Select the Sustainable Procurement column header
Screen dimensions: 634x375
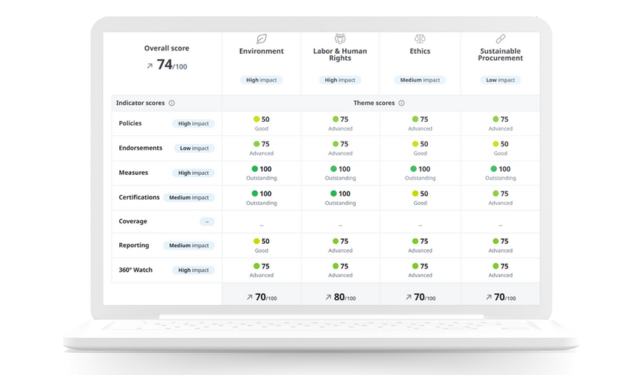(x=501, y=55)
